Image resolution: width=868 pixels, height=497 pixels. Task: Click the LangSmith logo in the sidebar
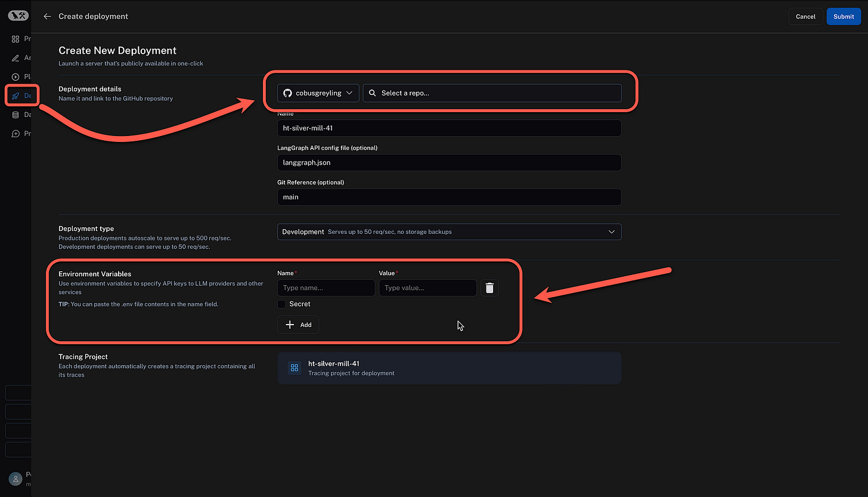point(18,16)
